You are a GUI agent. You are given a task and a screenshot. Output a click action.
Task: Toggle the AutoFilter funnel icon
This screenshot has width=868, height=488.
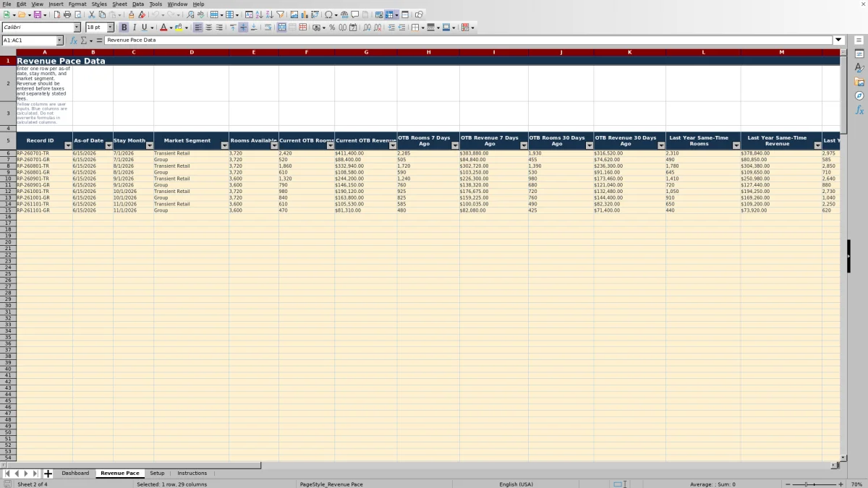click(281, 14)
